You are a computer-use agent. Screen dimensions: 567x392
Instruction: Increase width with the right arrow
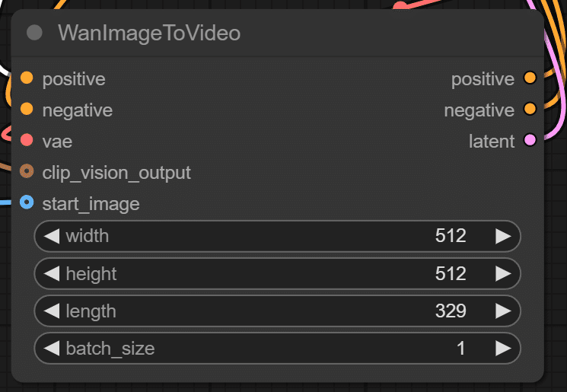coord(503,236)
